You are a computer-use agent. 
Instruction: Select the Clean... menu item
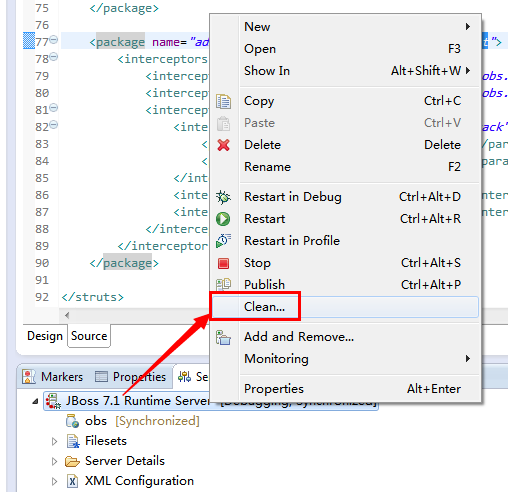coord(345,307)
